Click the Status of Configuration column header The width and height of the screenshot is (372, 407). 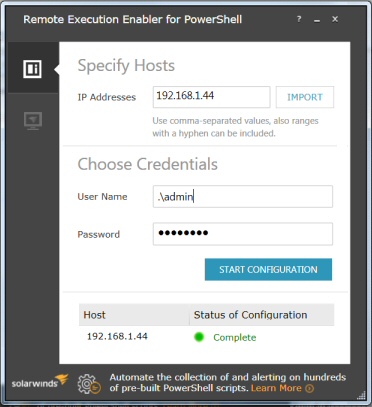tap(262, 315)
